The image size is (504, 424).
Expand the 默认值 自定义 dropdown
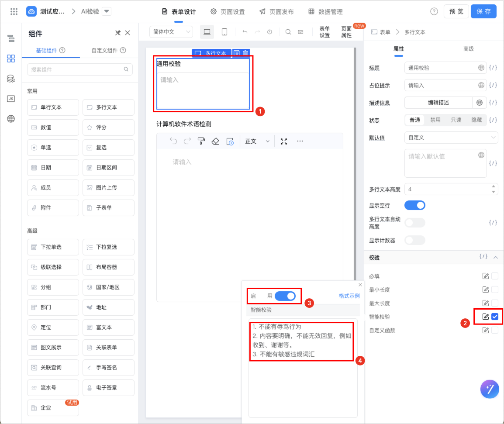click(x=451, y=138)
